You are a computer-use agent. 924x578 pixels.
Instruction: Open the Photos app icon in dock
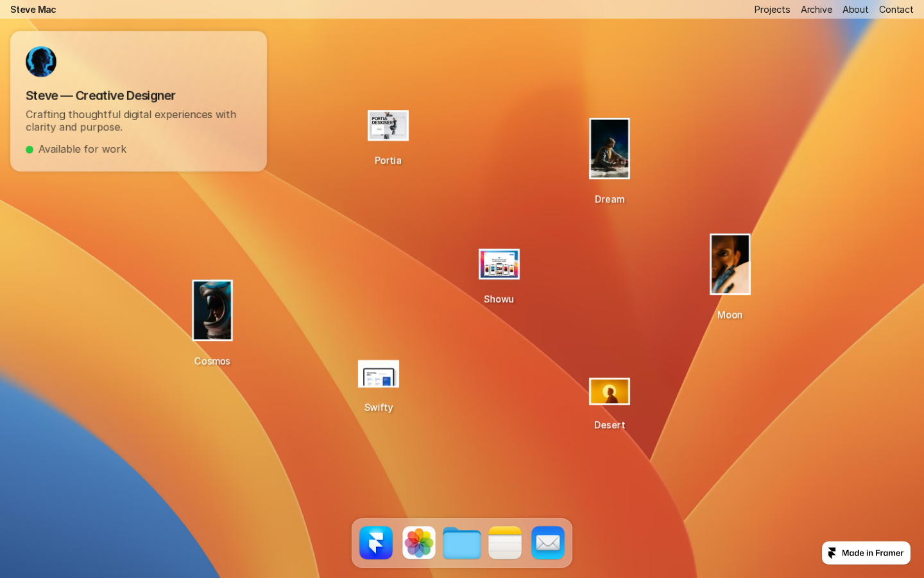pos(419,543)
